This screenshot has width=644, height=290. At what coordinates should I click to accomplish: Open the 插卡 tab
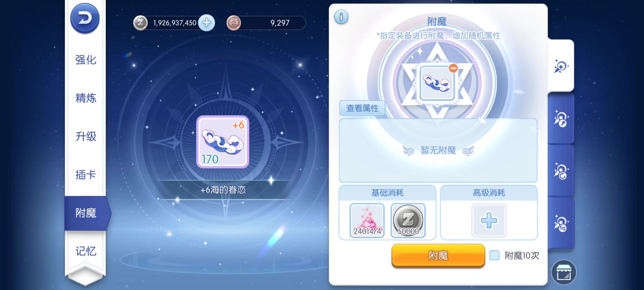coord(86,175)
